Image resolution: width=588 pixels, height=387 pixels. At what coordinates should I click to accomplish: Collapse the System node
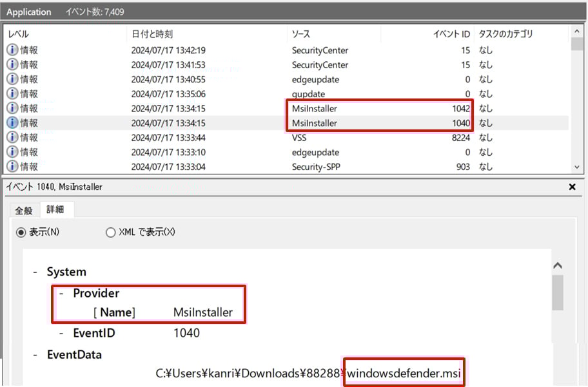35,272
